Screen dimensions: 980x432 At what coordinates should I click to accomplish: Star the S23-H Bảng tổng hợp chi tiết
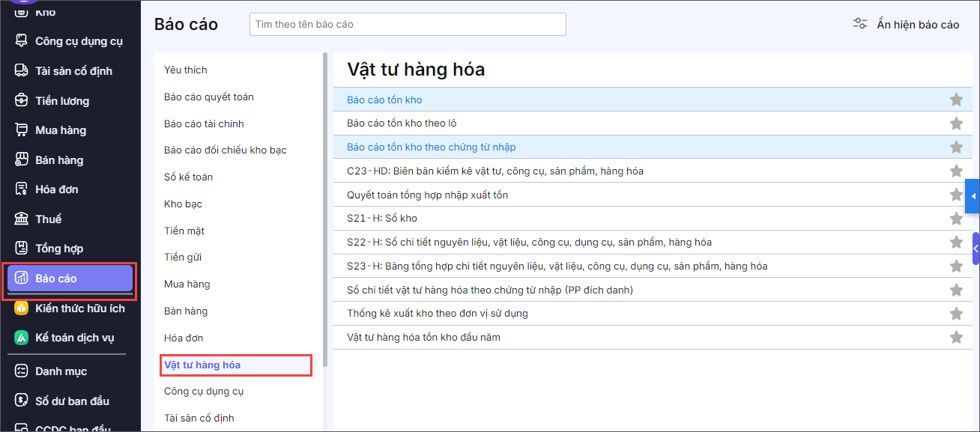coord(956,266)
